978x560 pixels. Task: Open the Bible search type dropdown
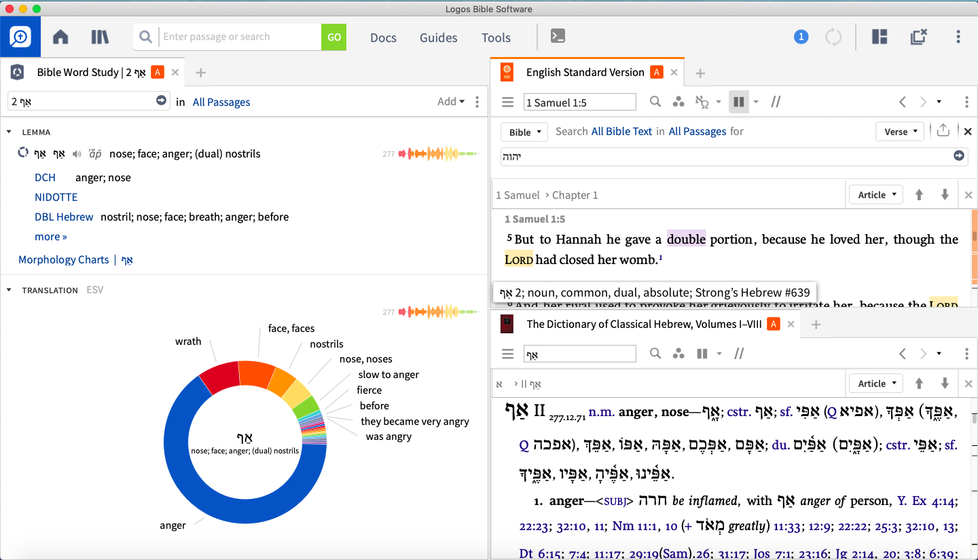(x=524, y=132)
